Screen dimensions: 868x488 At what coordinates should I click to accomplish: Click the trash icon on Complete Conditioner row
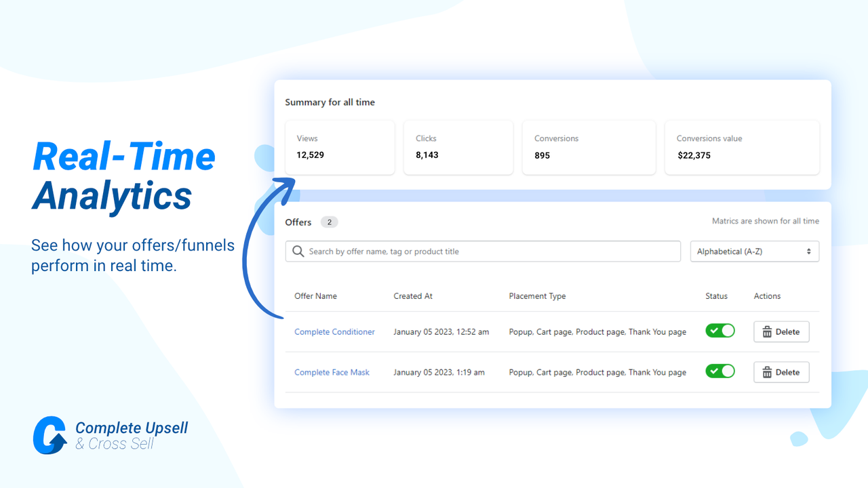[x=768, y=331]
